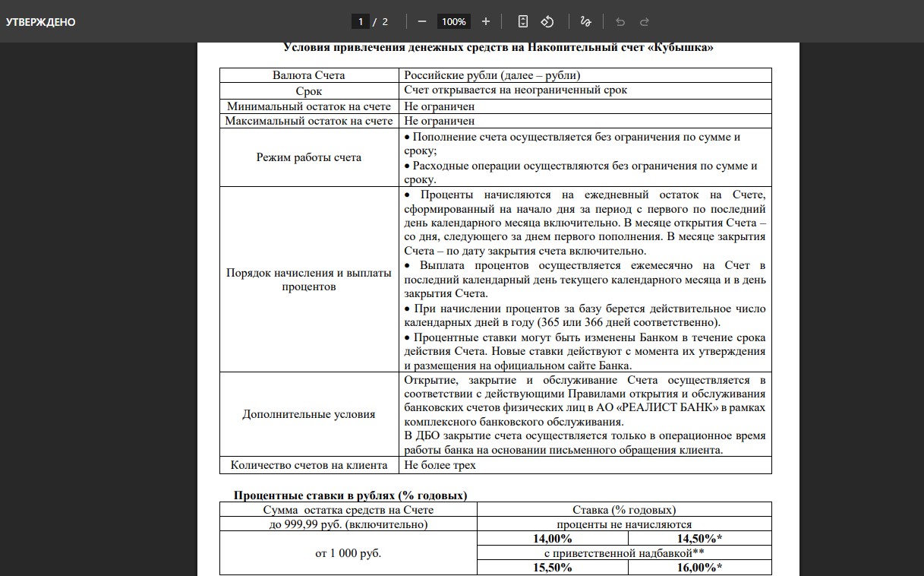This screenshot has width=924, height=576.
Task: Click the Режим работы счета cell
Action: click(308, 157)
